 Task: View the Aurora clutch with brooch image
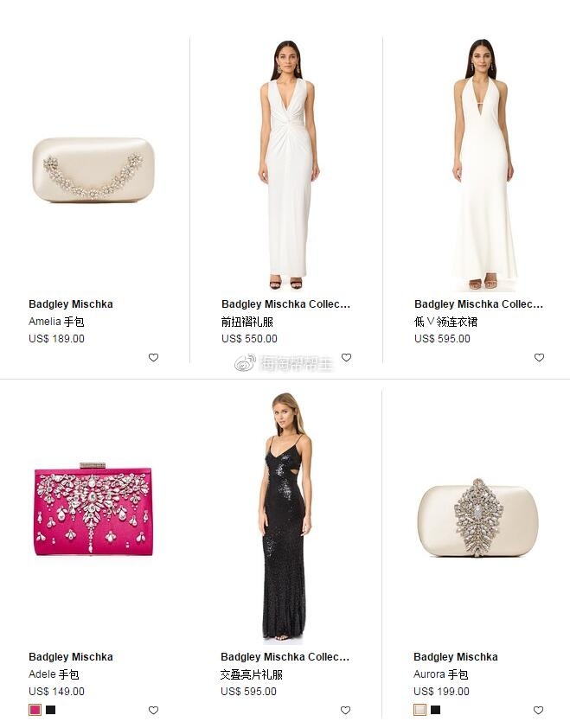click(x=477, y=518)
